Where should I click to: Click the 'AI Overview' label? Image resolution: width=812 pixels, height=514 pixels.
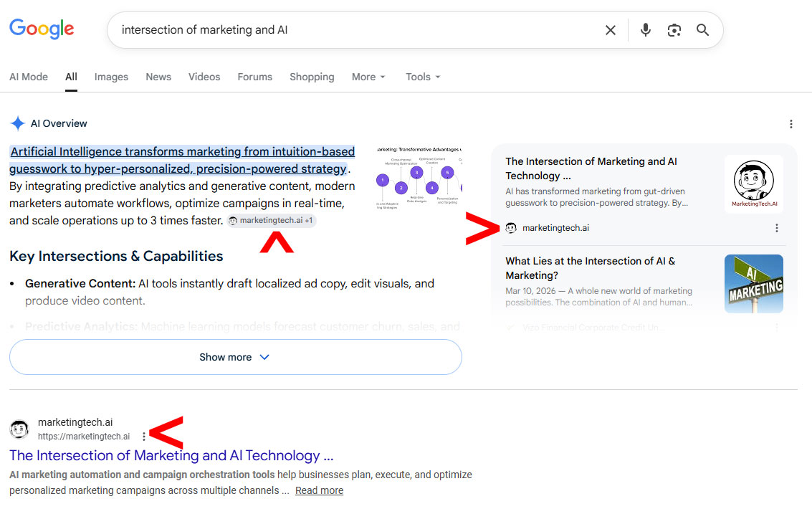(x=59, y=123)
